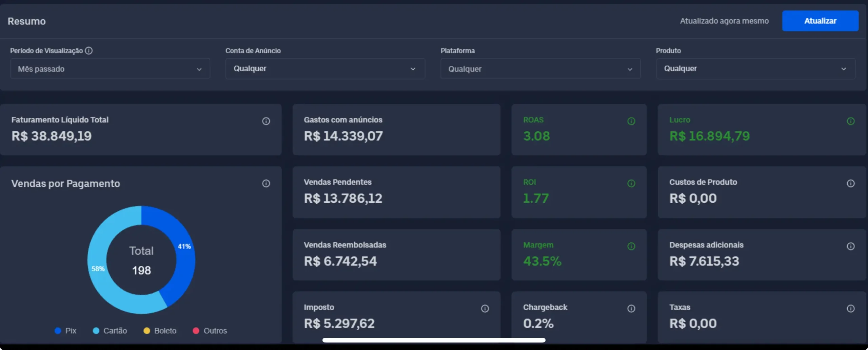Expand the Conta de Anúncio dropdown
This screenshot has width=868, height=350.
pyautogui.click(x=325, y=69)
